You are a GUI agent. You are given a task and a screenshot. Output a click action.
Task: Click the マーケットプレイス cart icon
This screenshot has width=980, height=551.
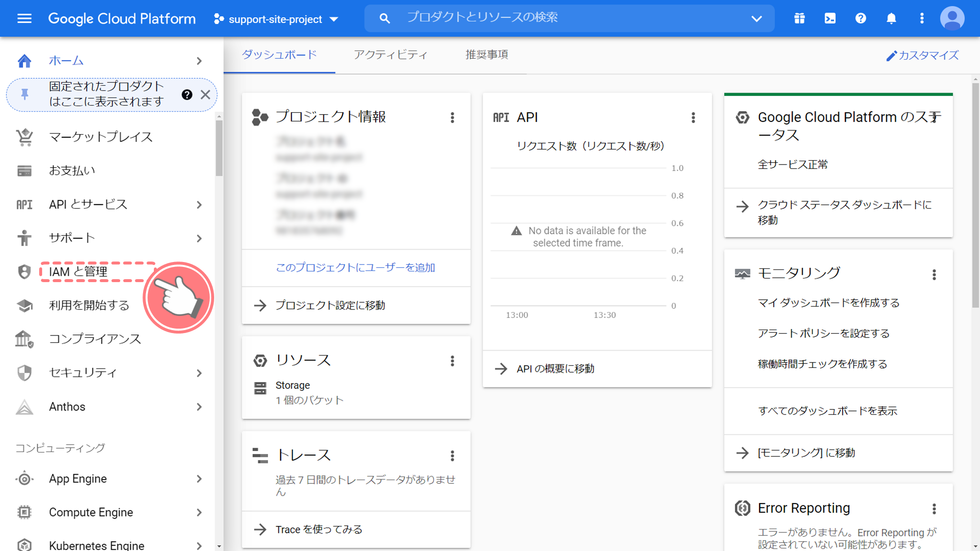(24, 137)
